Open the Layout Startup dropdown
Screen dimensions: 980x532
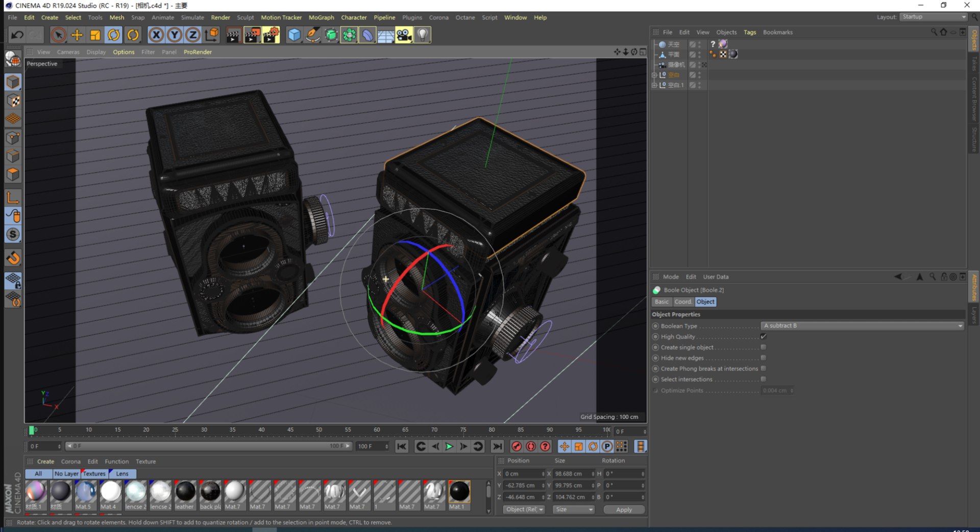tap(934, 17)
